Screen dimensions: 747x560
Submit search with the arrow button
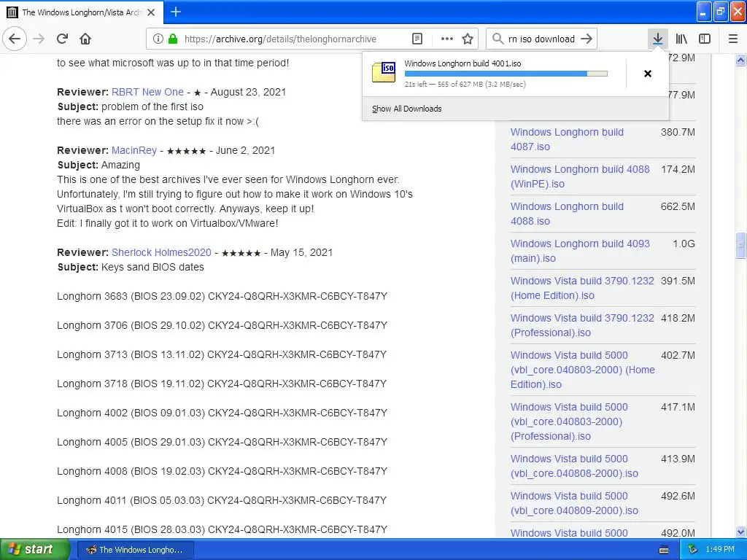tap(587, 39)
